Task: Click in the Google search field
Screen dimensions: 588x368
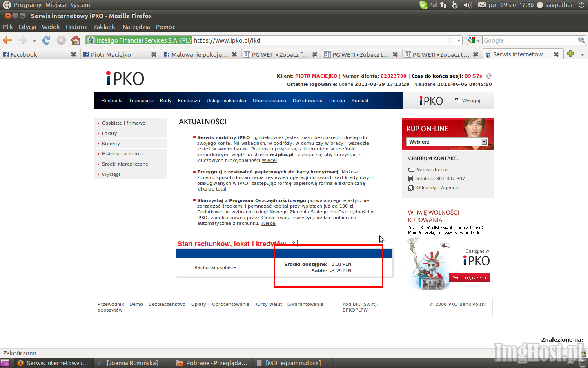Action: click(x=530, y=40)
